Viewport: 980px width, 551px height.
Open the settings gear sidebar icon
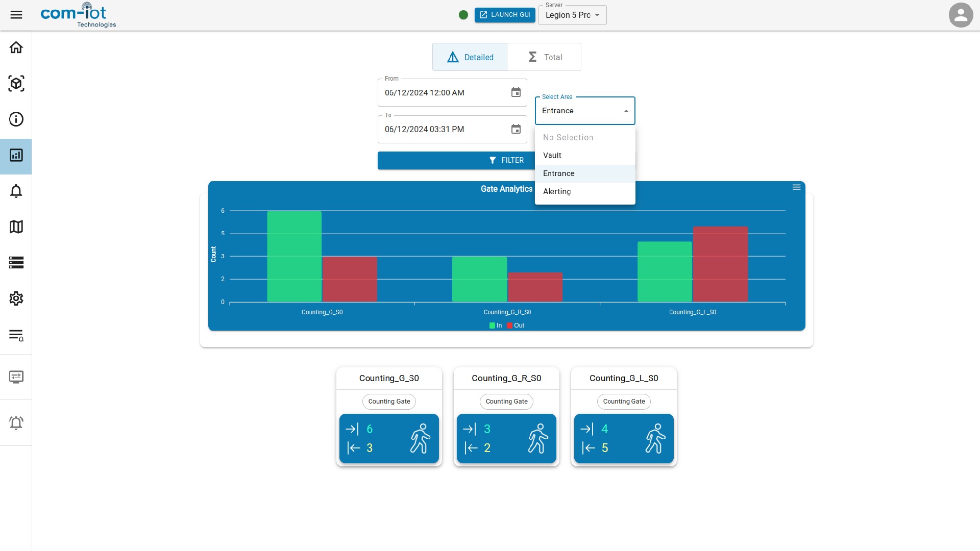point(16,298)
